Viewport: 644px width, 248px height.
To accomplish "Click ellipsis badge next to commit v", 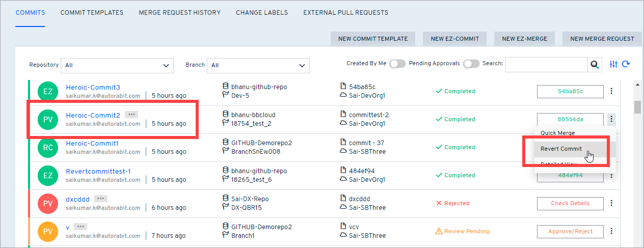I will [81, 227].
